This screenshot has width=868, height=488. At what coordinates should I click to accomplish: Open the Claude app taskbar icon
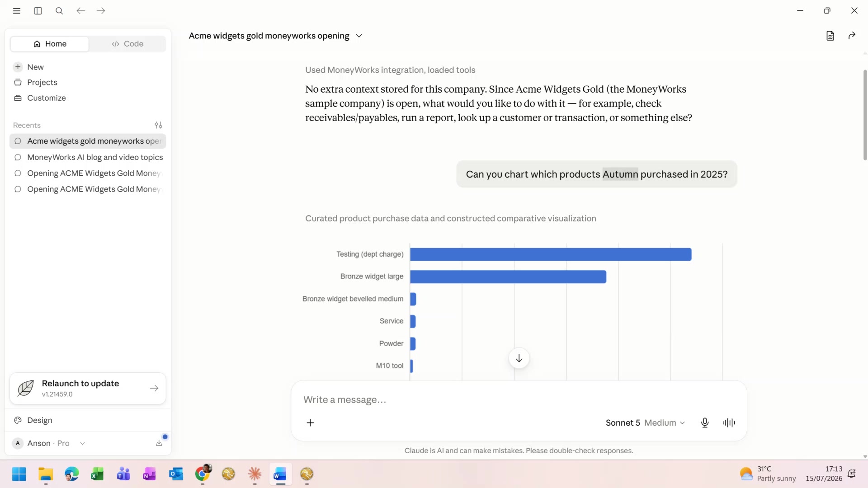(x=255, y=474)
